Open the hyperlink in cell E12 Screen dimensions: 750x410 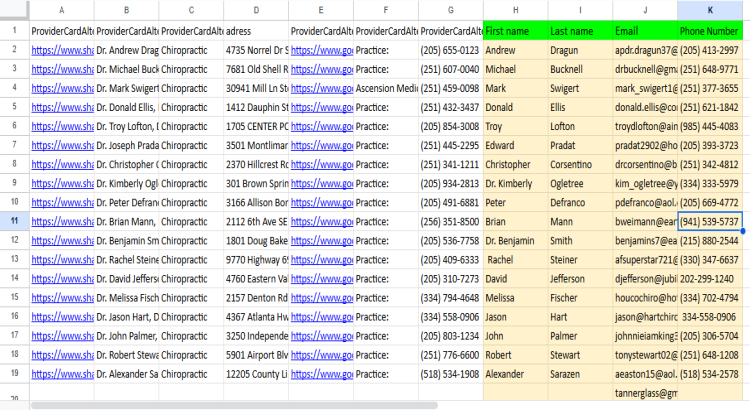321,240
